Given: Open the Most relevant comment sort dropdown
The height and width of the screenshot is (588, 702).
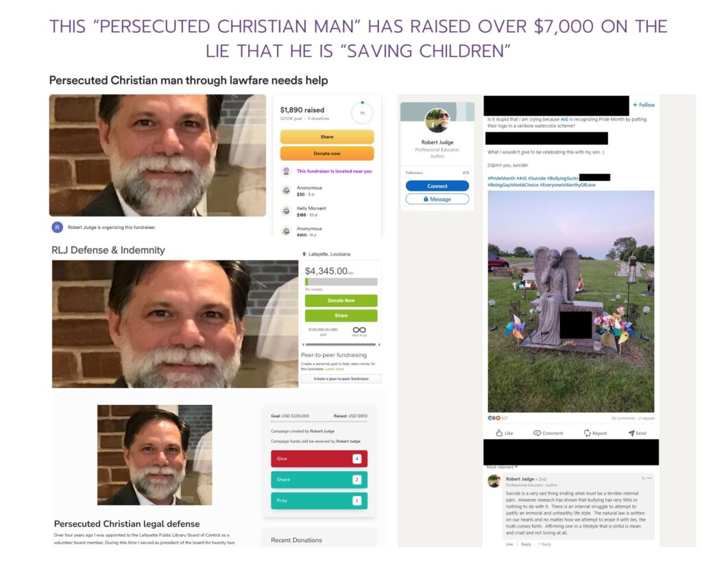Looking at the screenshot, I should tap(503, 467).
